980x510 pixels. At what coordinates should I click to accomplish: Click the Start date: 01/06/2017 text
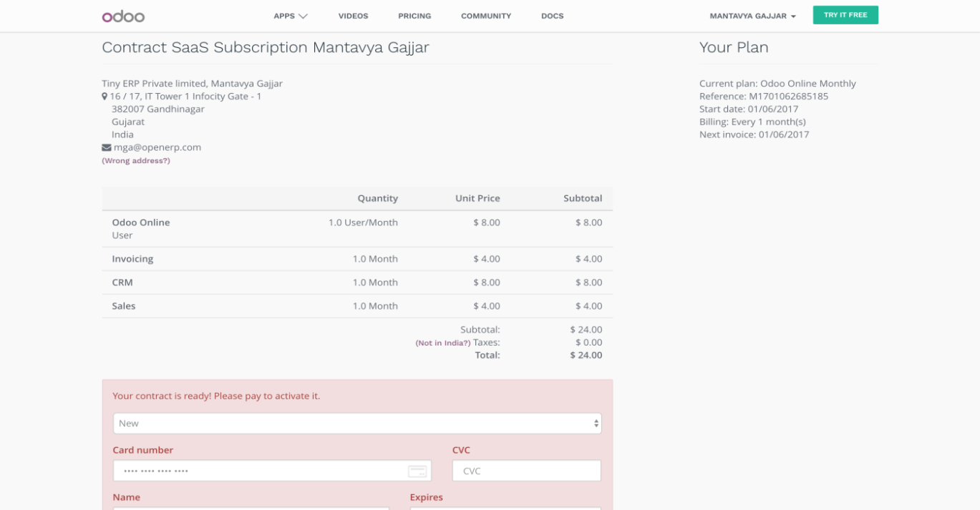[x=749, y=109]
